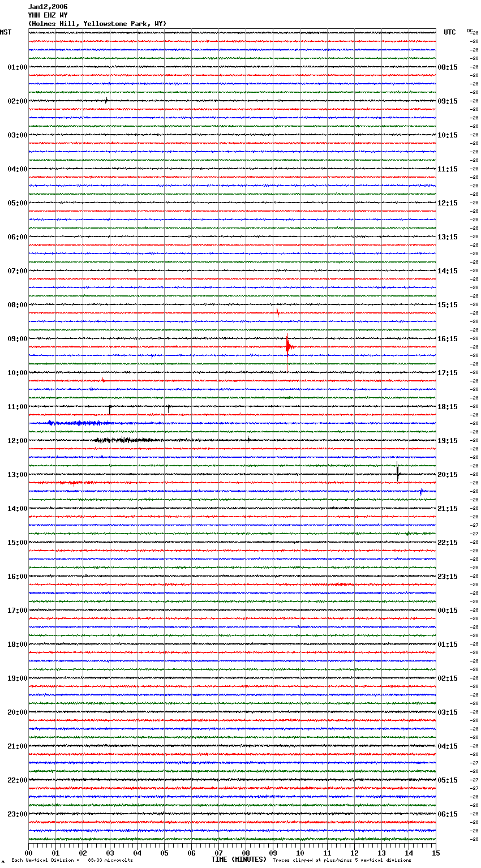Select the 05:00 MST time label
This screenshot has width=481, height=868.
click(17, 203)
